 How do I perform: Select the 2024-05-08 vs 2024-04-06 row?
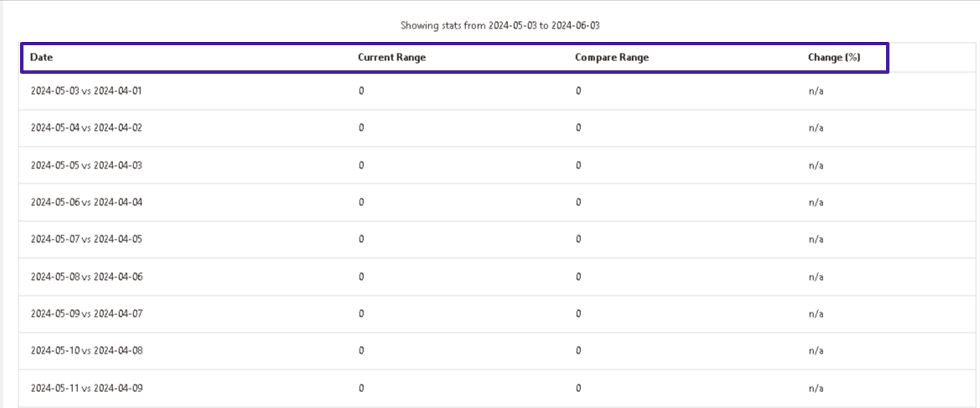499,276
